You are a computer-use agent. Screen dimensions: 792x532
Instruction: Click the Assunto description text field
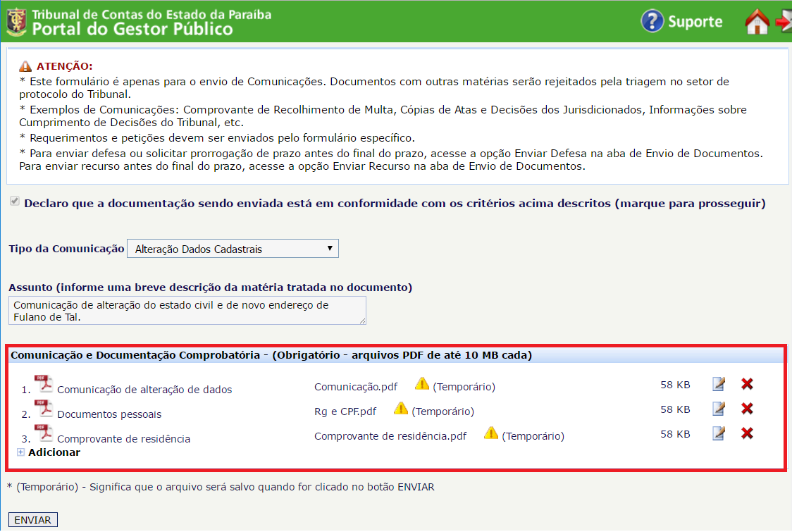point(187,311)
